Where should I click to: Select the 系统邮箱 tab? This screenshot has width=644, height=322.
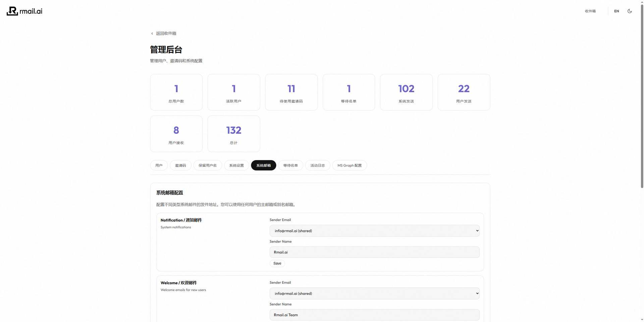tap(264, 165)
